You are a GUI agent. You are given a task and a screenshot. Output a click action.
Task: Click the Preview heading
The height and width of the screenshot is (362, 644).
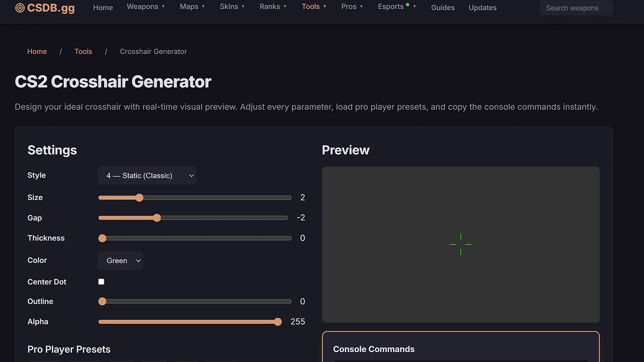pyautogui.click(x=346, y=150)
